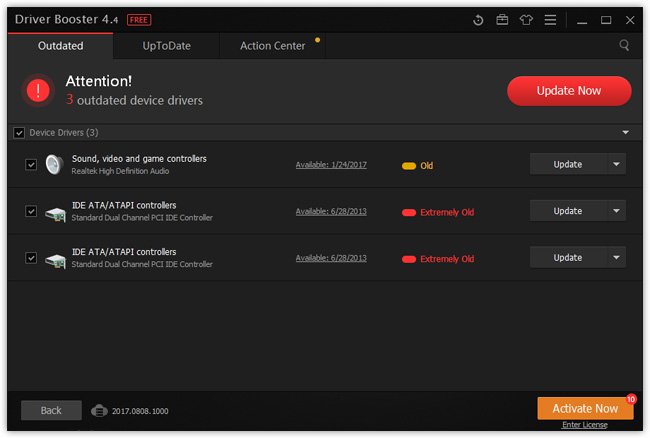Select Sound, video and game controllers text

pos(139,159)
